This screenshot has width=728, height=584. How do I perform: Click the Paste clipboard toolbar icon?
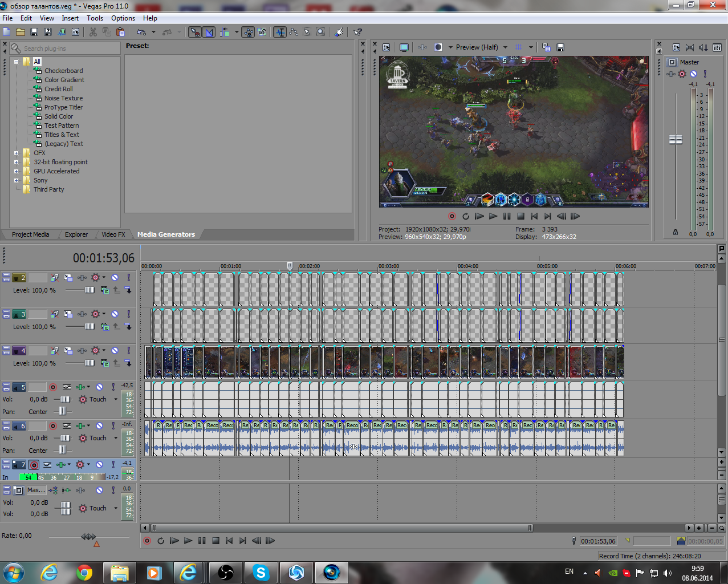pyautogui.click(x=120, y=32)
